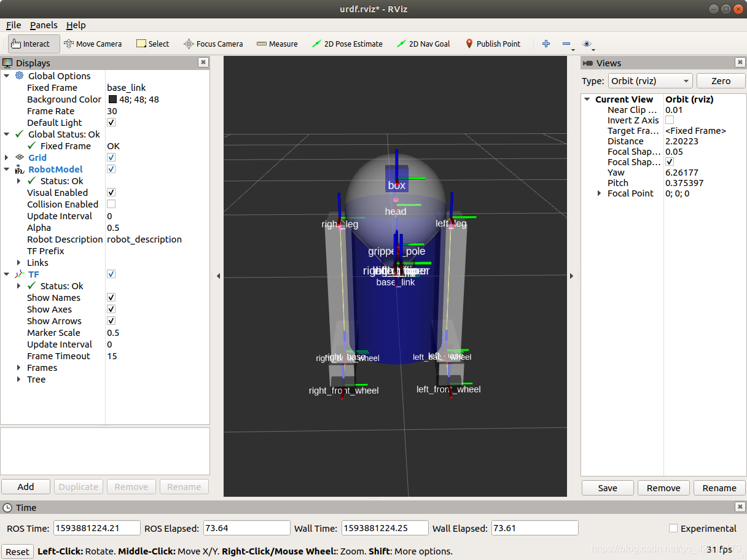Click Save in the Views panel
This screenshot has height=560, width=747.
pos(608,488)
